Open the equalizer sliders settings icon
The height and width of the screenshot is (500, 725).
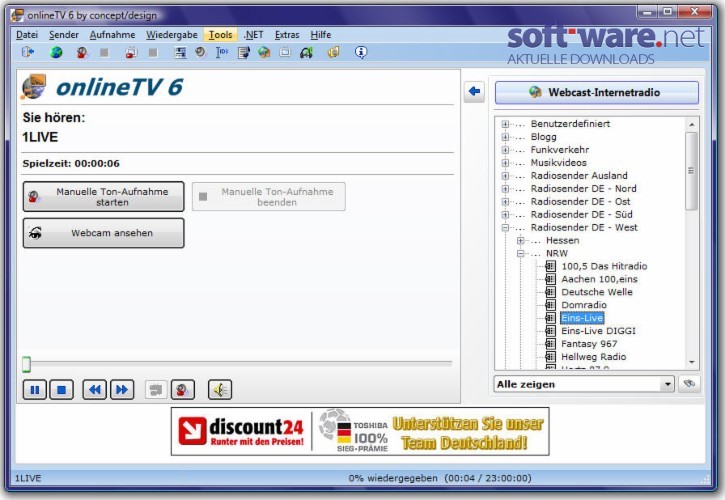point(180,53)
